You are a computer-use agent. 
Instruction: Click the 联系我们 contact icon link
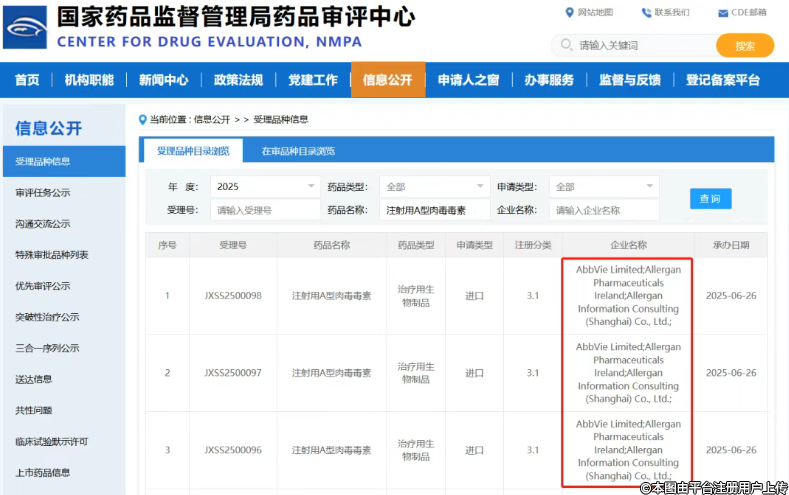point(646,12)
